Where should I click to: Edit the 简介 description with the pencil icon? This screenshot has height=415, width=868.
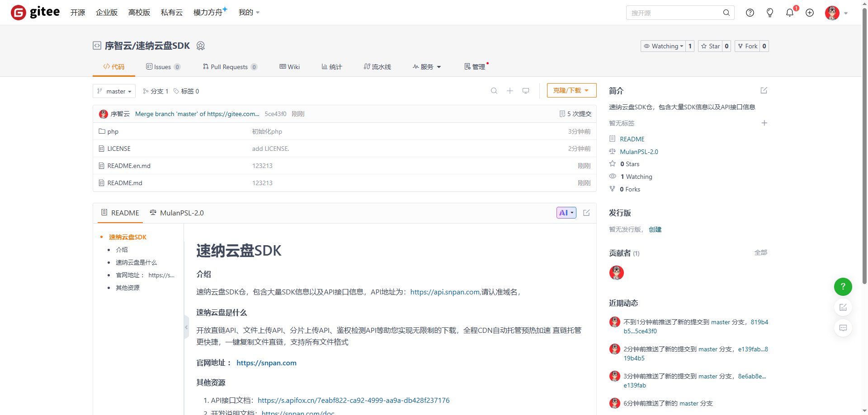pos(764,90)
